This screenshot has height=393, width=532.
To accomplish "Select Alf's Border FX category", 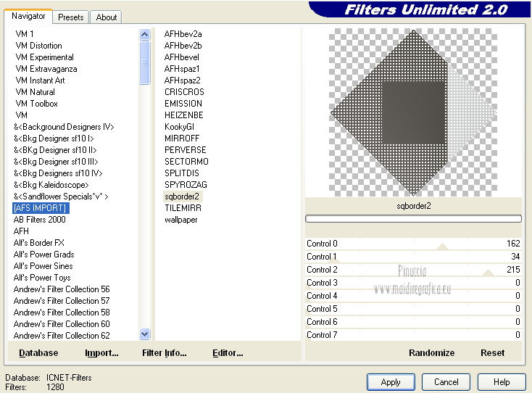I will point(38,243).
